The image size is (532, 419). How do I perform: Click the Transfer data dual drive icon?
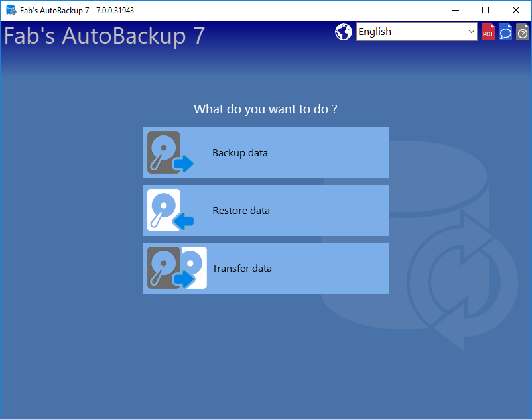point(177,268)
